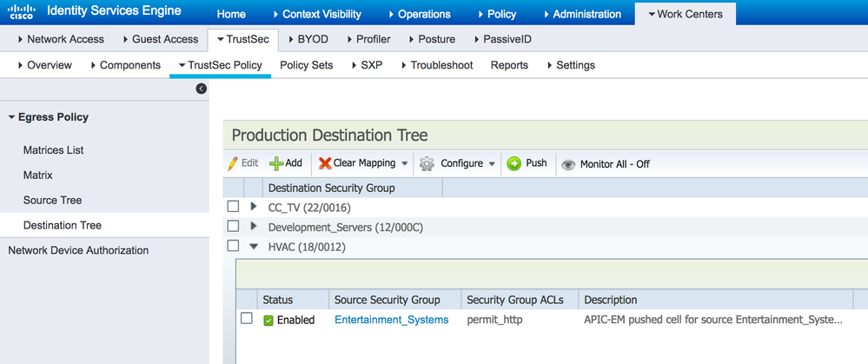The image size is (868, 364).
Task: Collapse the left sidebar with arrow icon
Action: point(202,89)
